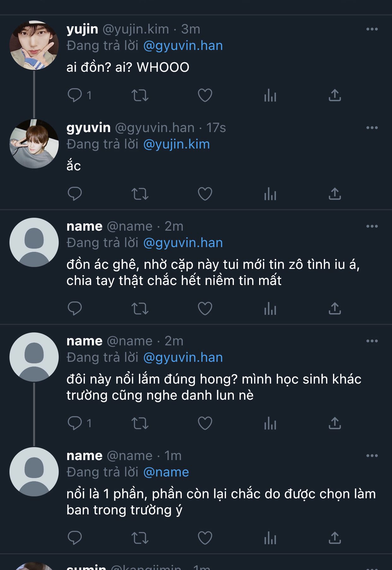Reply to yujin's 'ai đồn?' tweet
This screenshot has width=392, height=570.
(75, 95)
